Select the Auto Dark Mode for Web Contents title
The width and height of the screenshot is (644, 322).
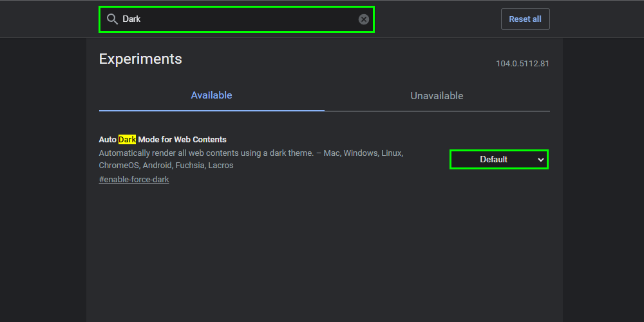(x=163, y=140)
